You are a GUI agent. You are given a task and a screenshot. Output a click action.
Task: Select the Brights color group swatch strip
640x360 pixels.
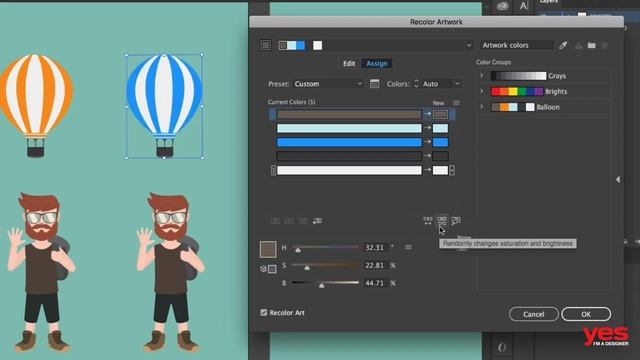coord(517,91)
